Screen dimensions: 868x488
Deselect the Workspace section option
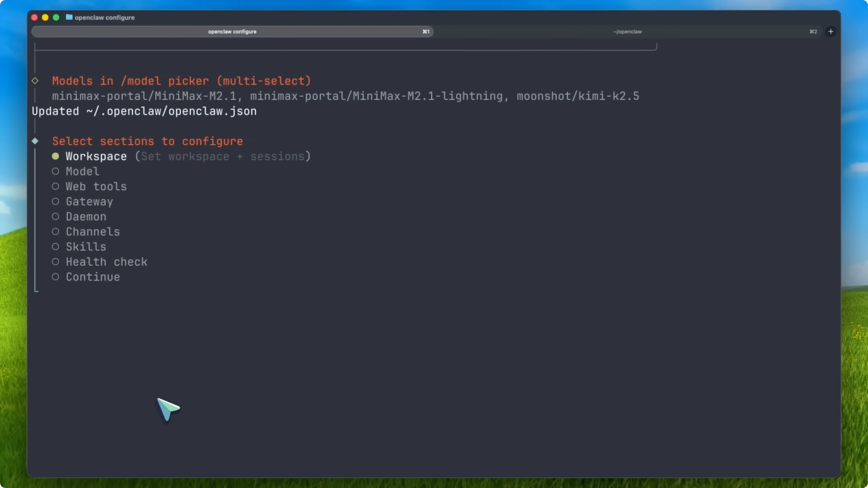56,156
